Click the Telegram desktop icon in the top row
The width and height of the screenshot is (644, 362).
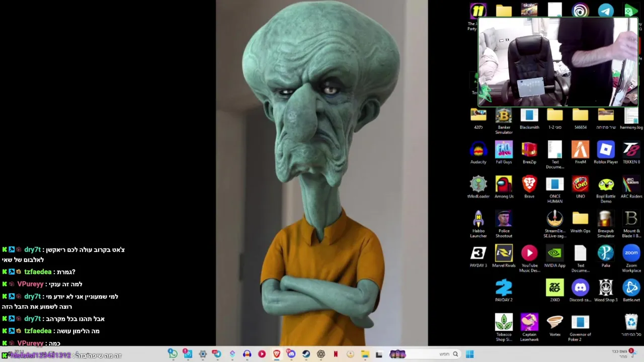606,11
